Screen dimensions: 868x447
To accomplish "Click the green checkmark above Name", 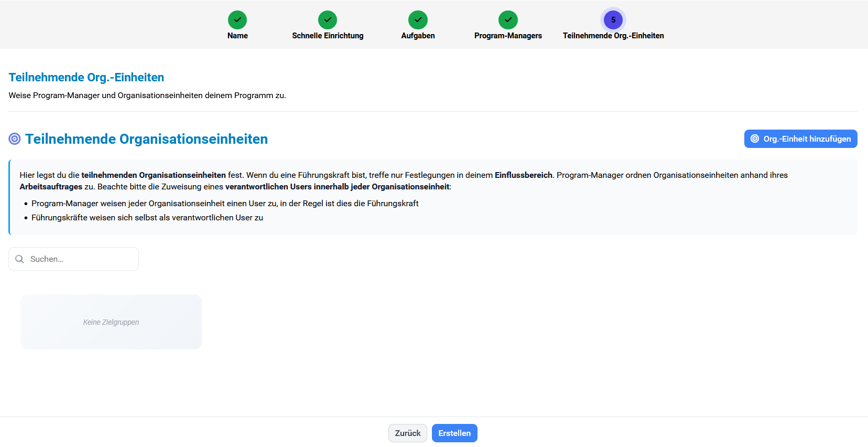I will pyautogui.click(x=237, y=20).
